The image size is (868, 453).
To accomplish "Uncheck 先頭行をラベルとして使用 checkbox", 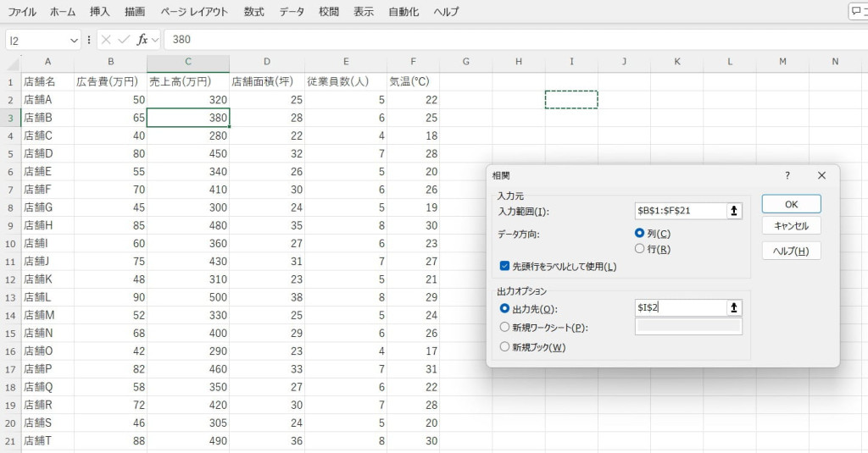I will (x=505, y=267).
